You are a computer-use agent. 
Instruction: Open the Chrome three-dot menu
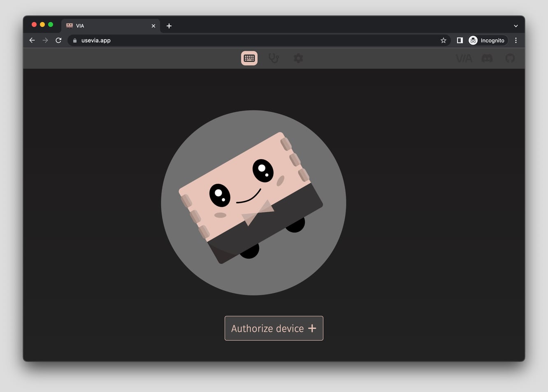coord(516,40)
